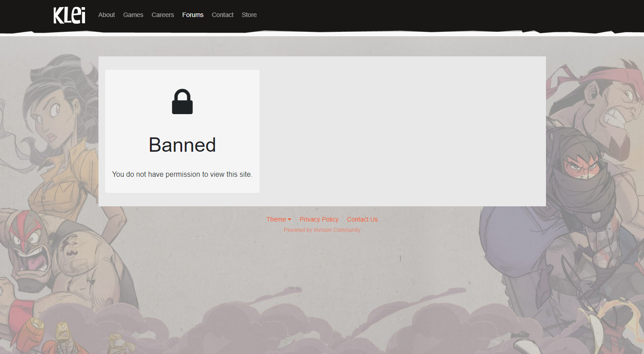Click the red-headband fighter illustration
This screenshot has width=644, height=354.
click(613, 98)
